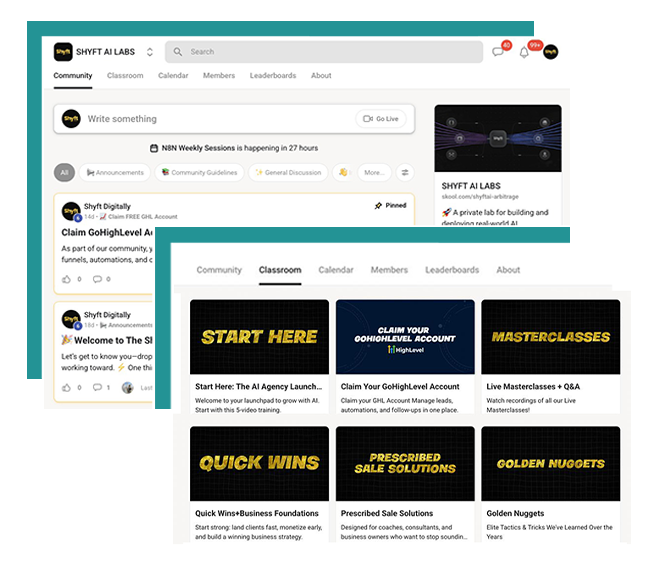Open the Members tab in the back window
This screenshot has width=657, height=587.
coord(219,75)
